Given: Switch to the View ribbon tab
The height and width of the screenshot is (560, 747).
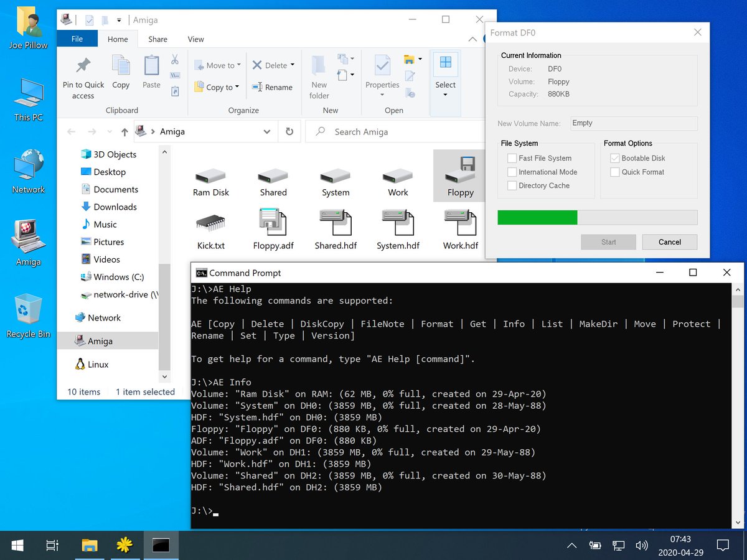Looking at the screenshot, I should click(195, 39).
